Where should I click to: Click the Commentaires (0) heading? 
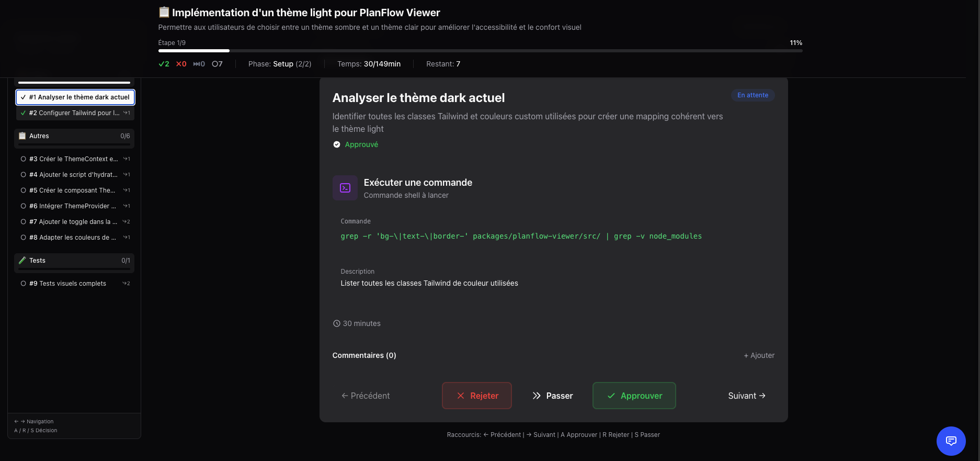[364, 355]
